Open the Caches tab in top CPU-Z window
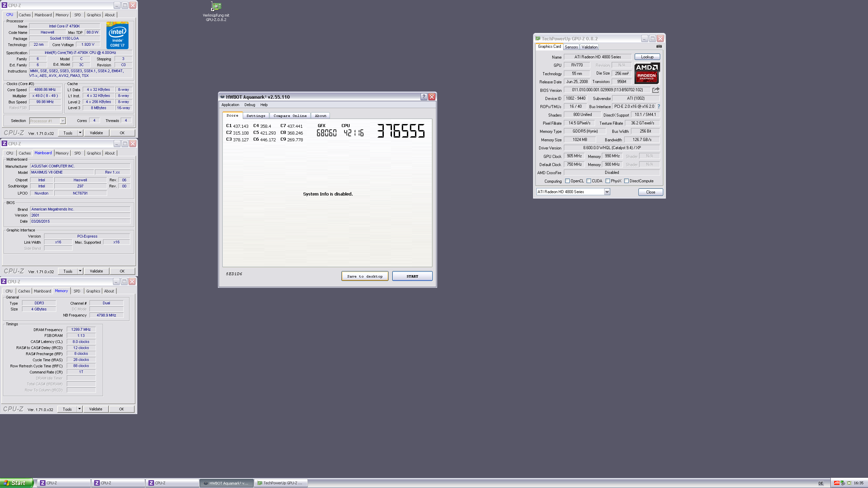This screenshot has width=868, height=488. (24, 15)
